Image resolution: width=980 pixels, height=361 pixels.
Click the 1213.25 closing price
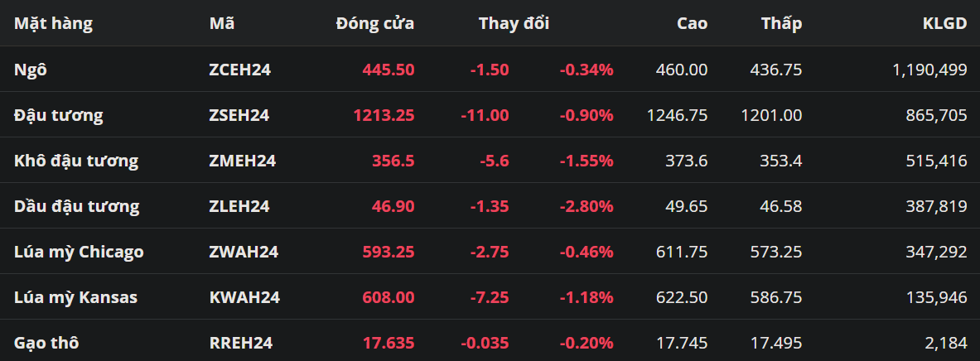click(x=384, y=115)
